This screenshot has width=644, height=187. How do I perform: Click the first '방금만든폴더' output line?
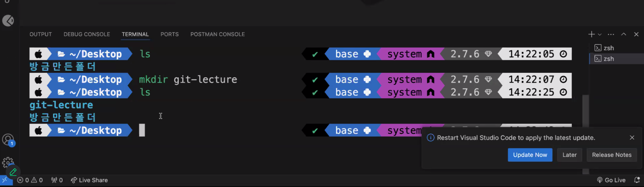click(x=63, y=67)
